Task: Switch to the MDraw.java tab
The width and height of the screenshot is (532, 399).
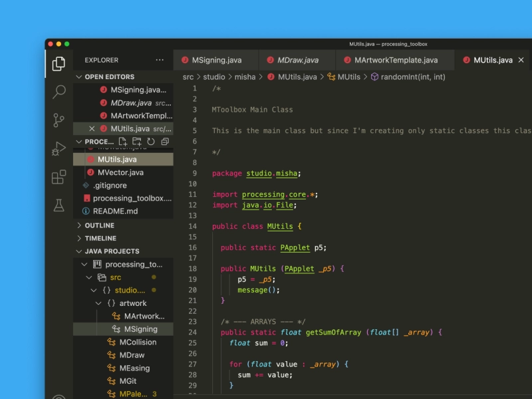Action: pos(297,60)
